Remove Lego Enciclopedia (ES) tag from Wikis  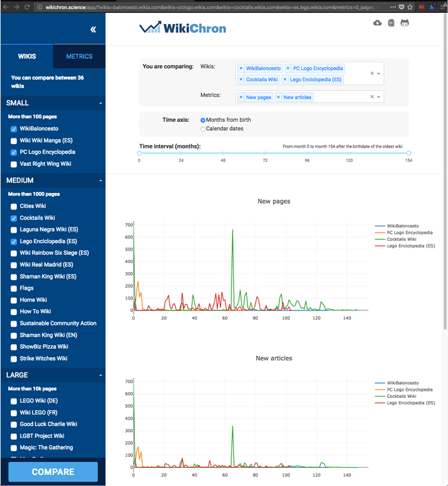(285, 79)
